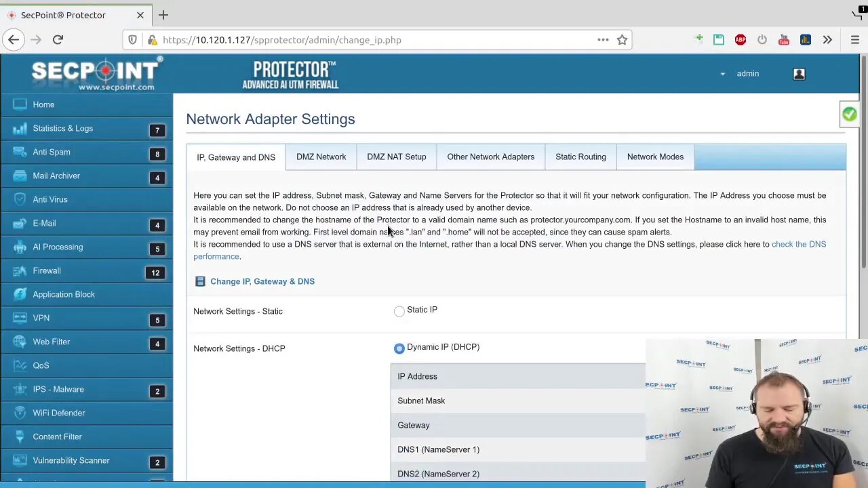The height and width of the screenshot is (488, 868).
Task: Open the Vulnerability Scanner icon
Action: click(20, 460)
